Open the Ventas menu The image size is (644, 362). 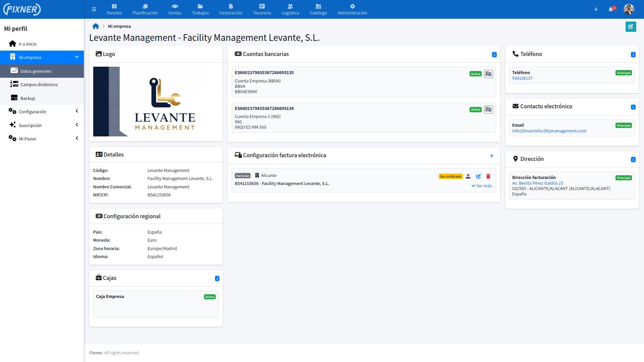pyautogui.click(x=175, y=9)
